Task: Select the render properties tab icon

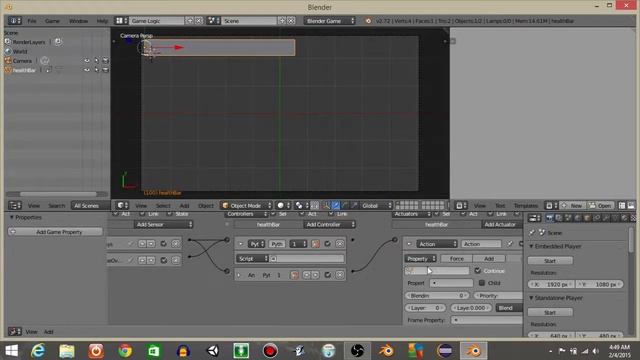Action: pos(550,218)
